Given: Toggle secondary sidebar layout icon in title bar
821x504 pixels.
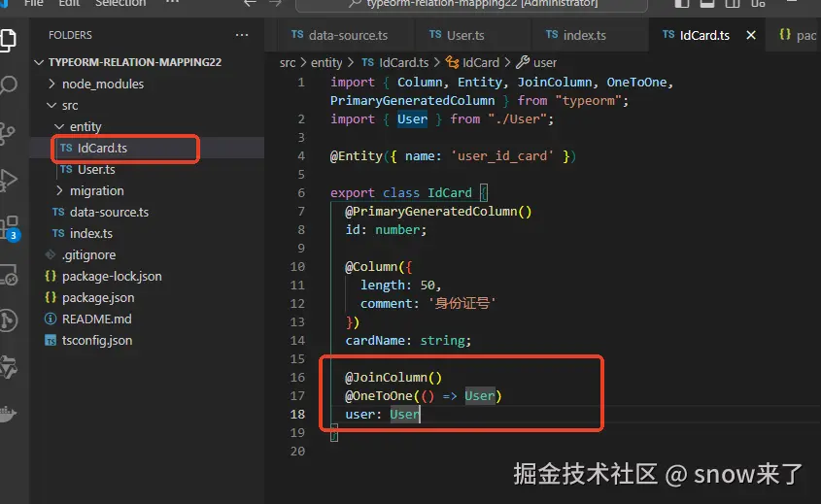Looking at the screenshot, I should 733,3.
